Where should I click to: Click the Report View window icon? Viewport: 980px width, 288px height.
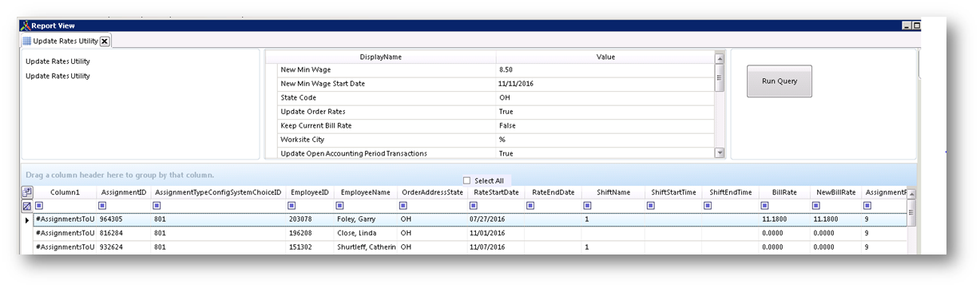pyautogui.click(x=25, y=26)
